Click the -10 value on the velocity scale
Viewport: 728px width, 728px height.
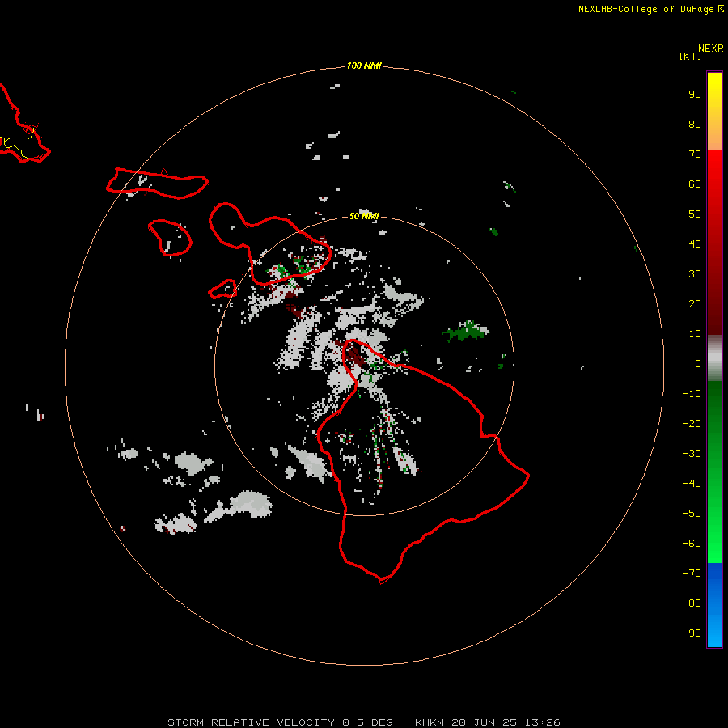click(x=692, y=394)
